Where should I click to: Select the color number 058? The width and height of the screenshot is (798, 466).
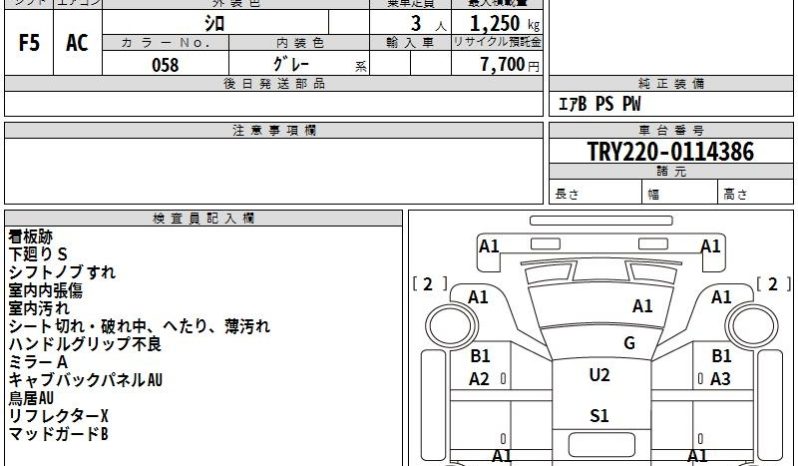click(x=165, y=64)
